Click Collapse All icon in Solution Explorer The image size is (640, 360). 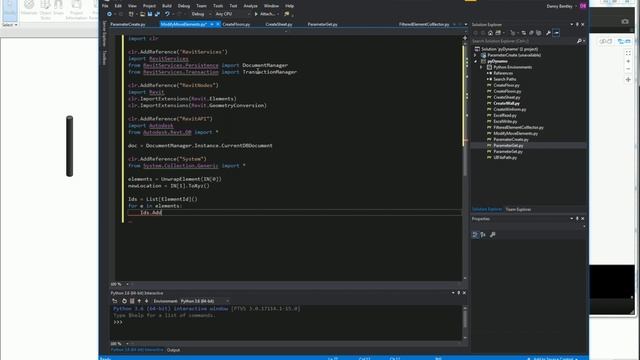(x=531, y=33)
